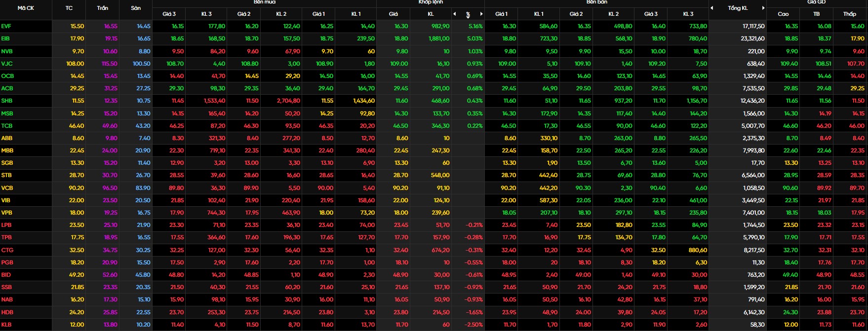Click the Thấp low price header
Image resolution: width=868 pixels, height=331 pixels.
click(x=850, y=14)
